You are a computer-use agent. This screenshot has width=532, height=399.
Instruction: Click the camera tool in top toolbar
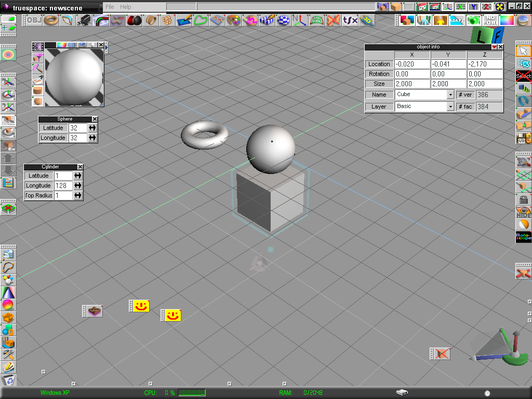pos(84,20)
